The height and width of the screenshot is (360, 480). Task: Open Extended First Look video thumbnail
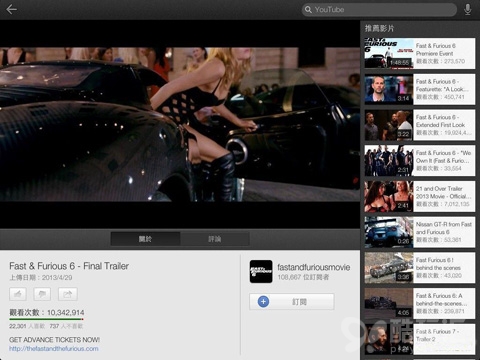click(389, 125)
